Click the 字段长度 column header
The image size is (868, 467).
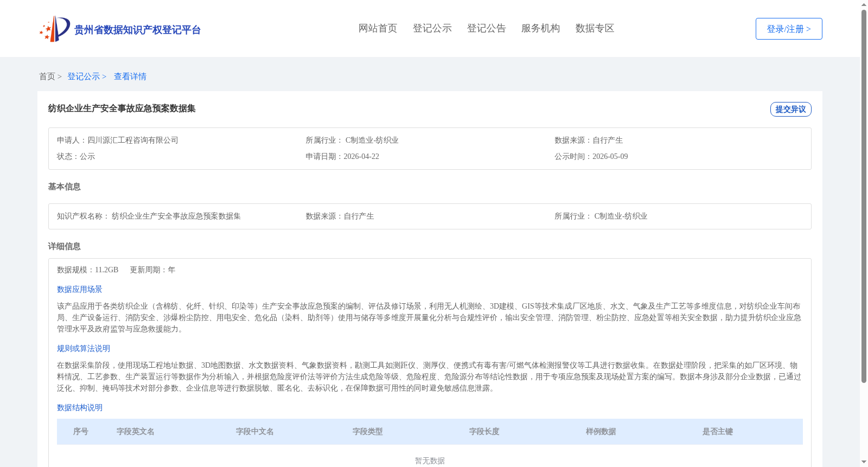[x=484, y=432]
